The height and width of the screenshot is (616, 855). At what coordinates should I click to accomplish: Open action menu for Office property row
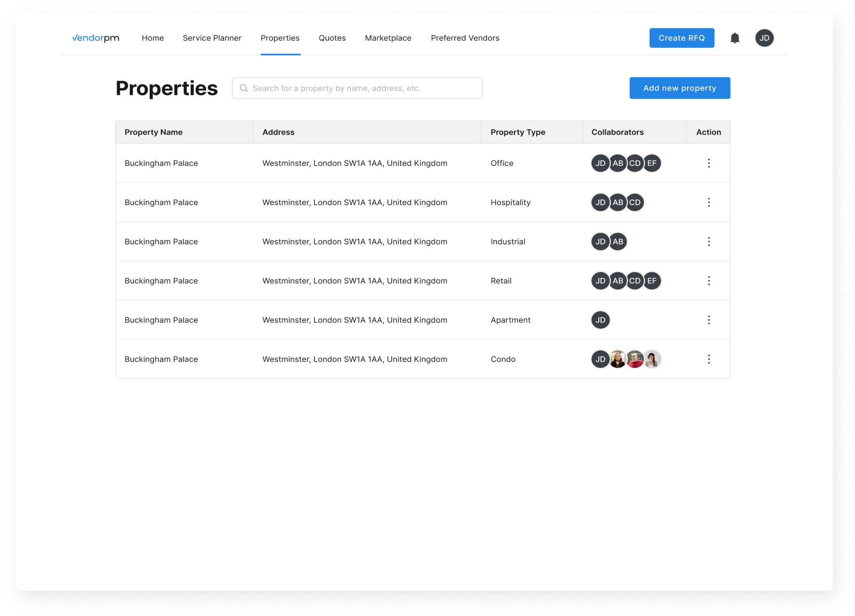708,163
